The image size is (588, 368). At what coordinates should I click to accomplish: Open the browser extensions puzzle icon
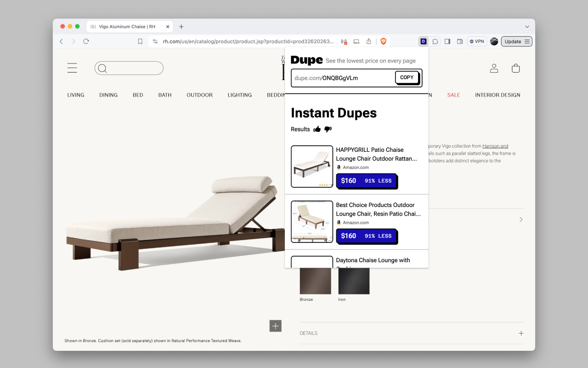coord(435,41)
